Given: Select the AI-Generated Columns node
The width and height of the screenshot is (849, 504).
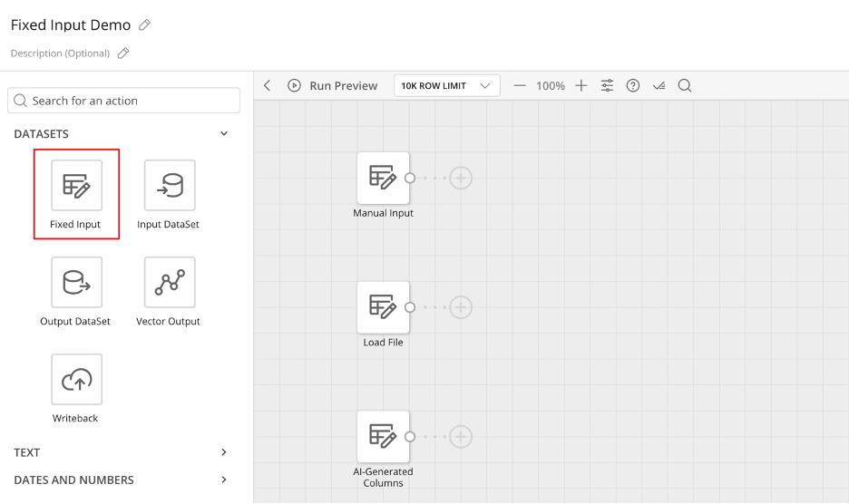Looking at the screenshot, I should click(x=384, y=436).
